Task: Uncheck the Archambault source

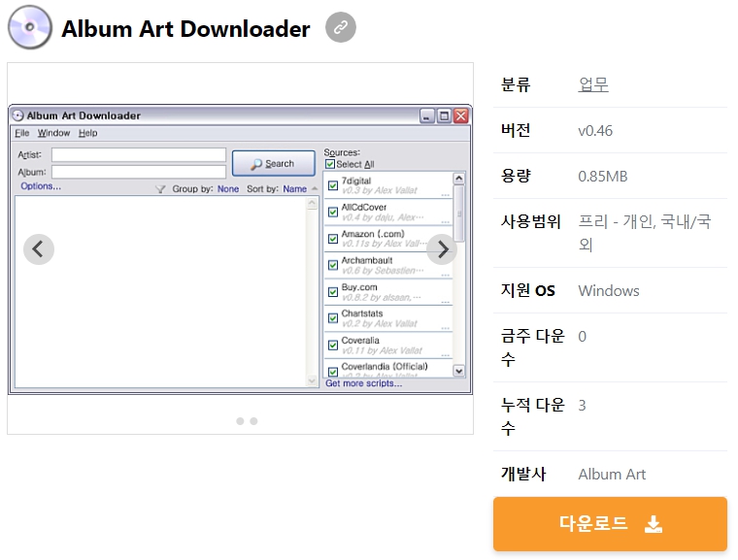Action: click(333, 265)
